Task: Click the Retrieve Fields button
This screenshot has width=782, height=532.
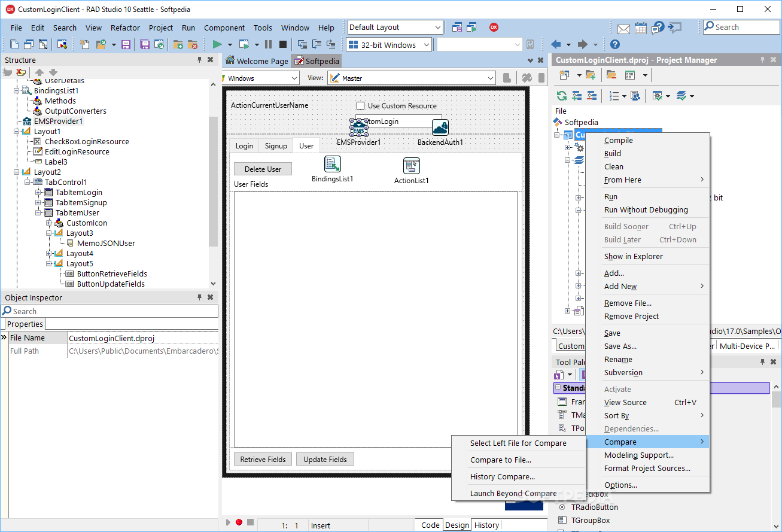Action: point(263,459)
